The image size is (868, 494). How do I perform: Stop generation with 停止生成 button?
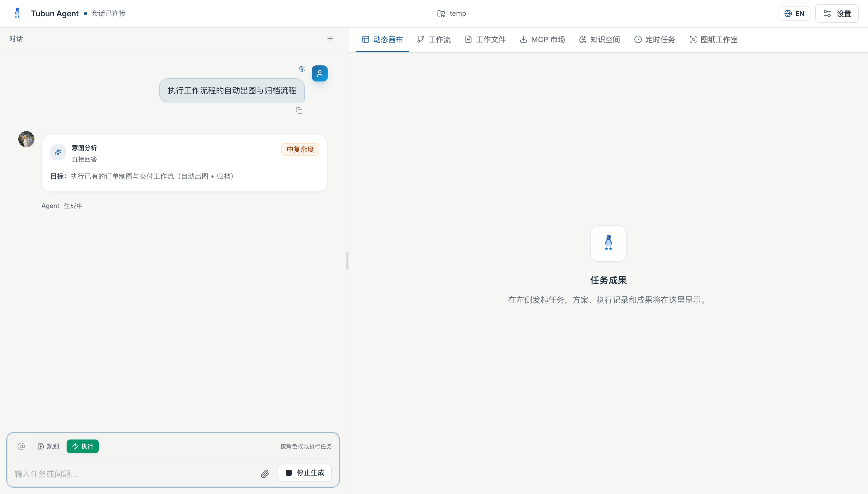click(x=305, y=472)
